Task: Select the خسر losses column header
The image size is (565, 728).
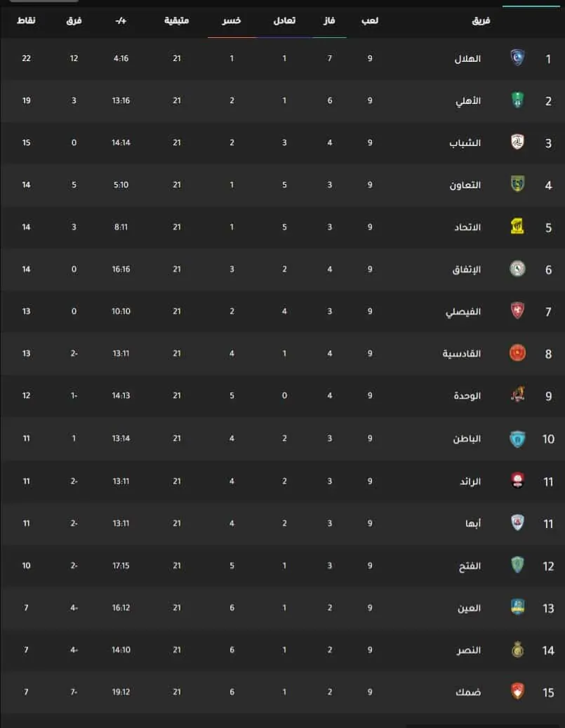Action: (x=231, y=20)
